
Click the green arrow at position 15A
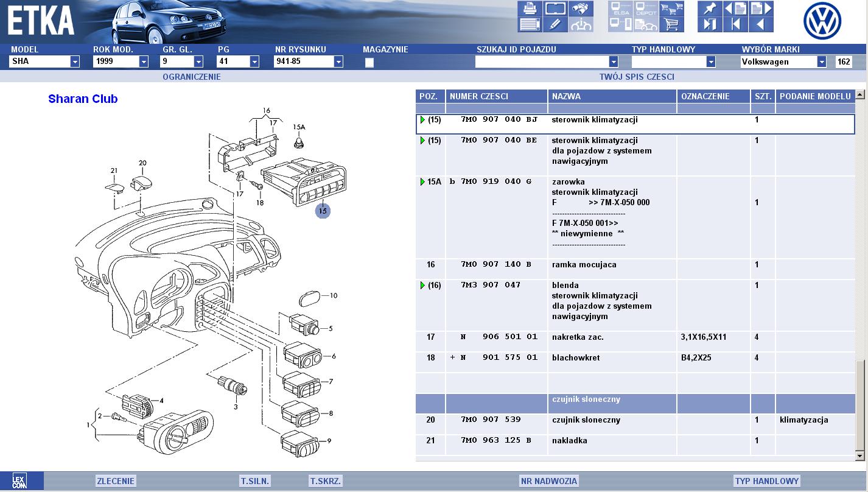click(423, 182)
